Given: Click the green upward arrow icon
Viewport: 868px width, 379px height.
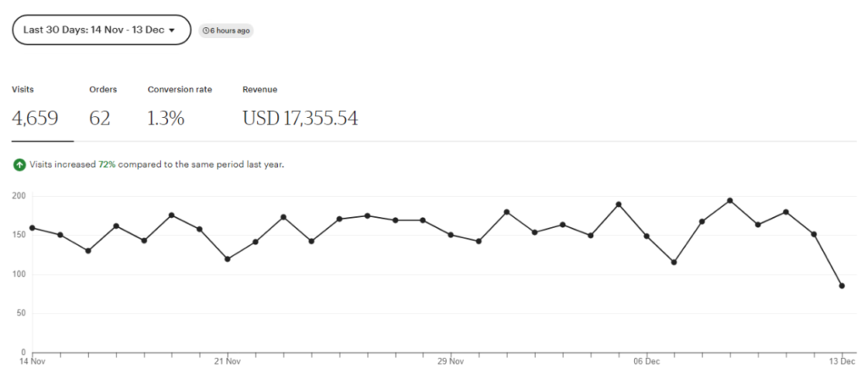Looking at the screenshot, I should coord(19,164).
